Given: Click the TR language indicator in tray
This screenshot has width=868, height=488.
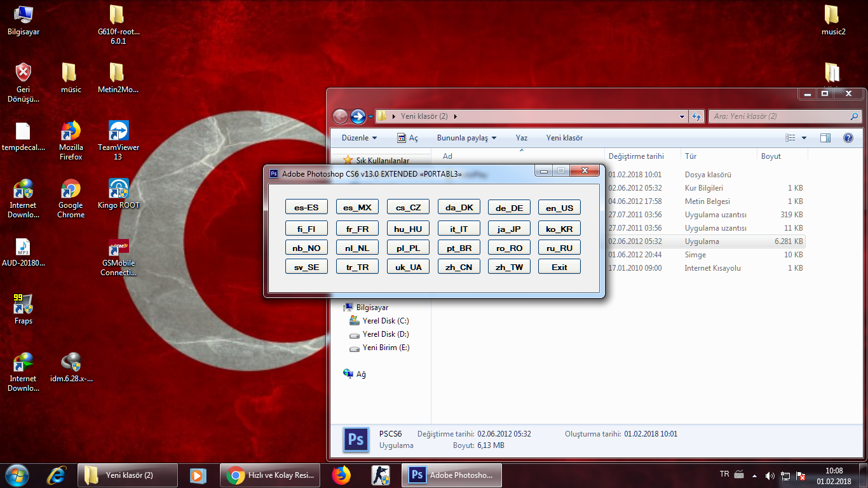Looking at the screenshot, I should [724, 475].
